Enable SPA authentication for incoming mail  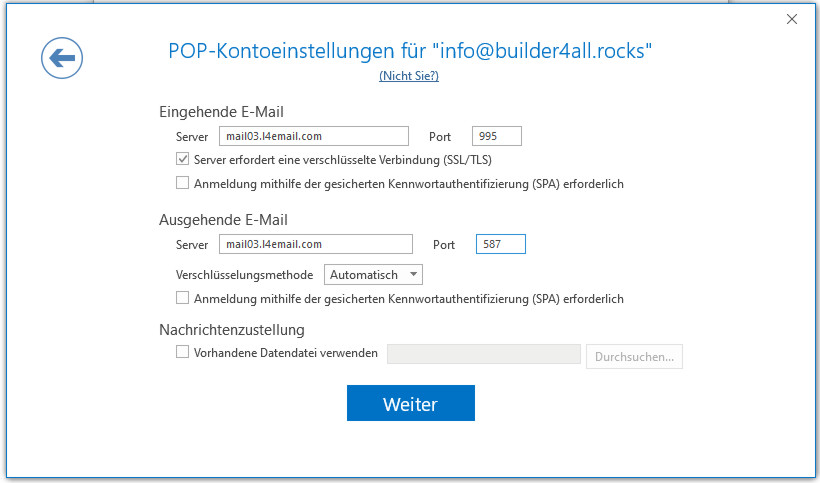coord(182,184)
